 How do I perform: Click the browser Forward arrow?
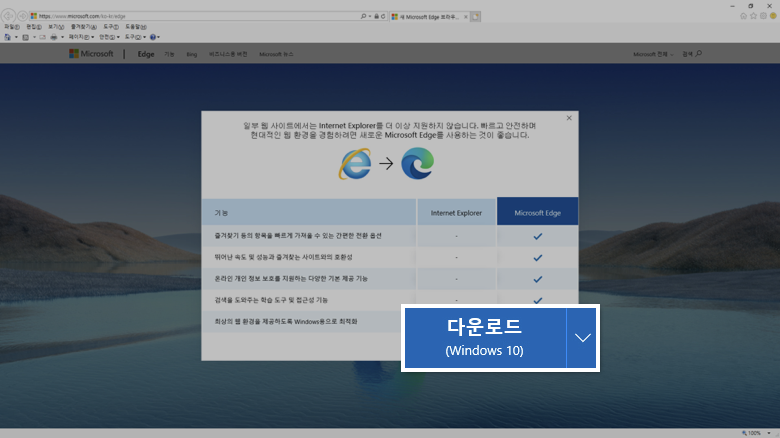pyautogui.click(x=22, y=16)
